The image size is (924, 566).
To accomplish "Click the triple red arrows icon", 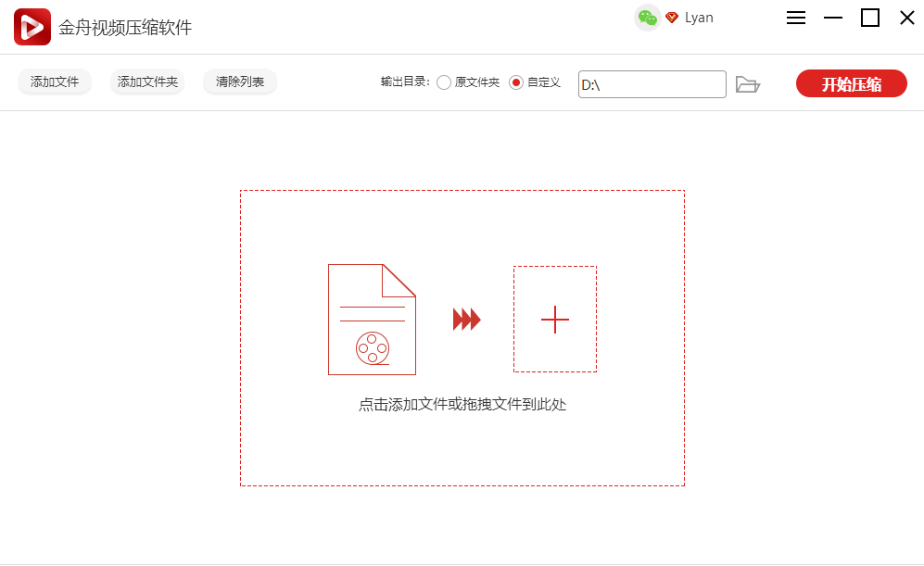I will (467, 320).
